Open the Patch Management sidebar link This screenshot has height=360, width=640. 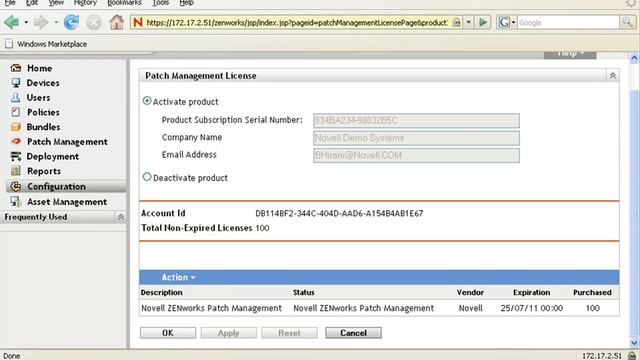point(67,142)
